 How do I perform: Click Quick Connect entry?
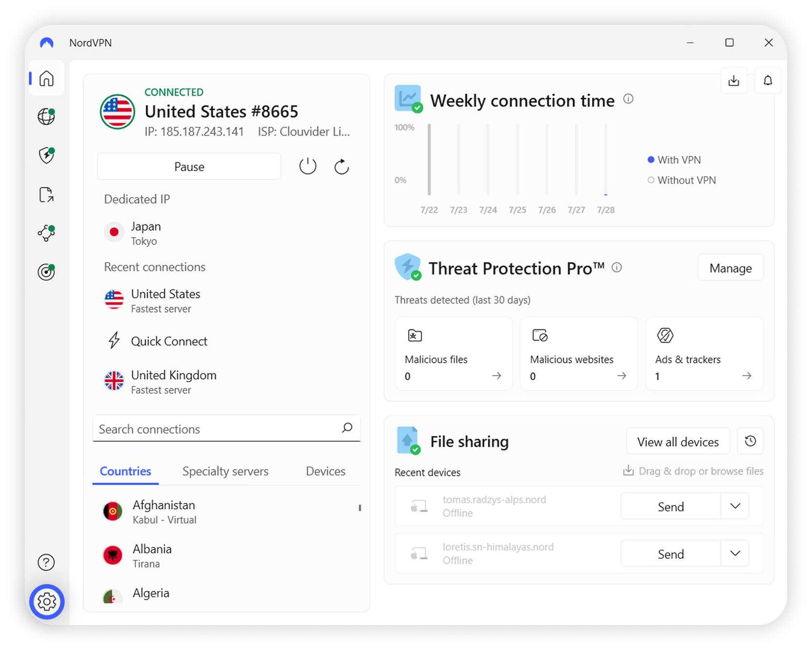(x=226, y=341)
